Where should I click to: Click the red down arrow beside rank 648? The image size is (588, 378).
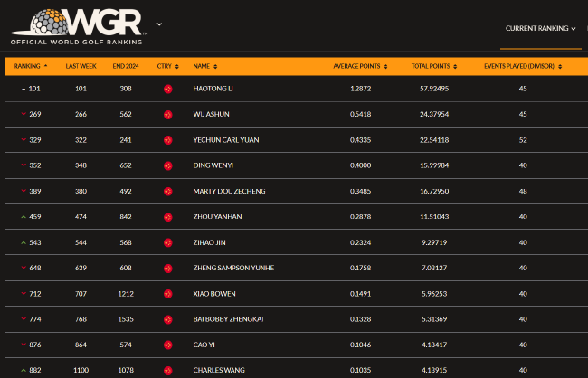click(24, 268)
